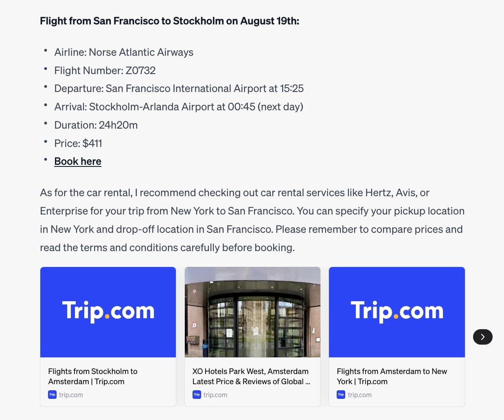Click the next arrow on the card carousel

pos(482,337)
